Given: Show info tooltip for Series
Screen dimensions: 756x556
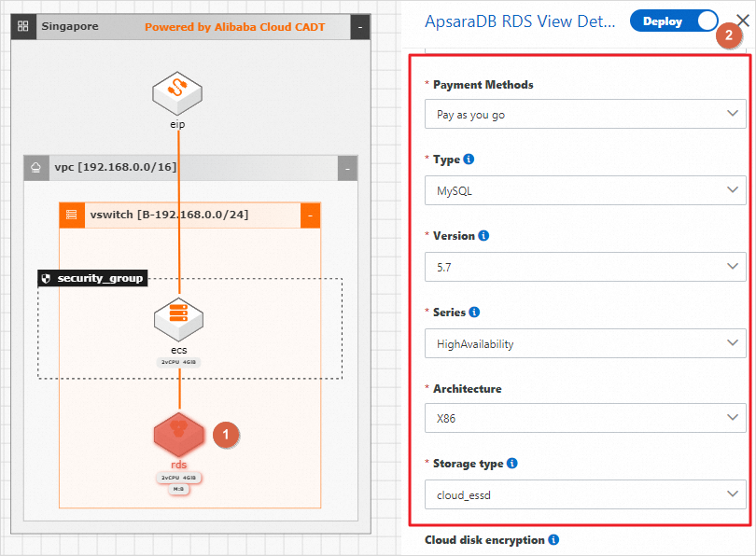Looking at the screenshot, I should click(x=474, y=313).
